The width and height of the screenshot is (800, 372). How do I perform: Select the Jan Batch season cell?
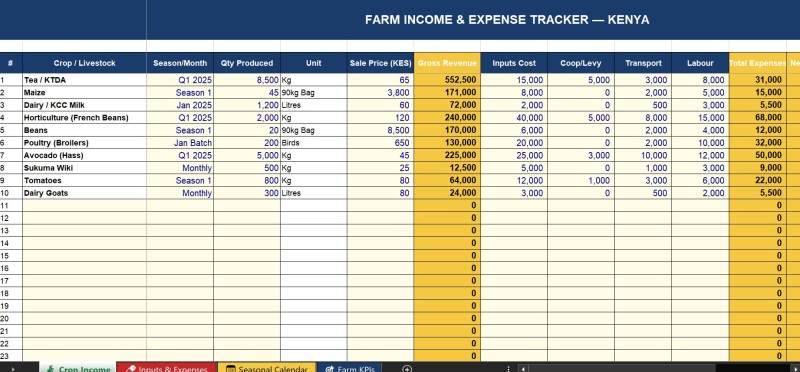pyautogui.click(x=180, y=143)
